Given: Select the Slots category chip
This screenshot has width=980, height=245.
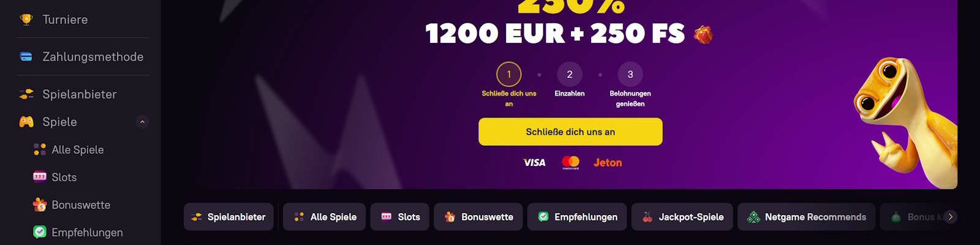Looking at the screenshot, I should pos(400,217).
